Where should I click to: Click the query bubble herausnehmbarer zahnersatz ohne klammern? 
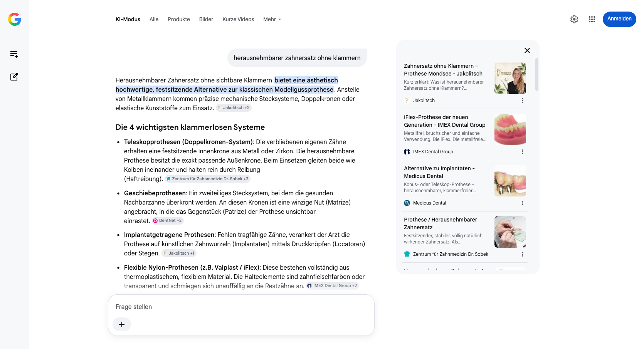click(x=297, y=58)
